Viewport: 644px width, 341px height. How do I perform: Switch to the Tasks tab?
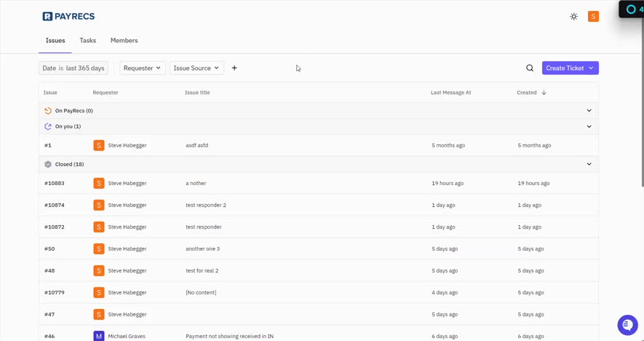tap(88, 40)
